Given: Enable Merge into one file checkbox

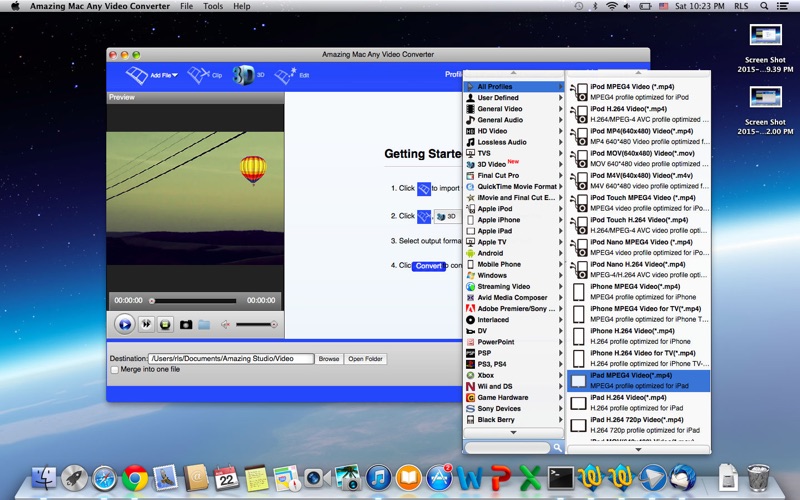Looking at the screenshot, I should (x=114, y=369).
